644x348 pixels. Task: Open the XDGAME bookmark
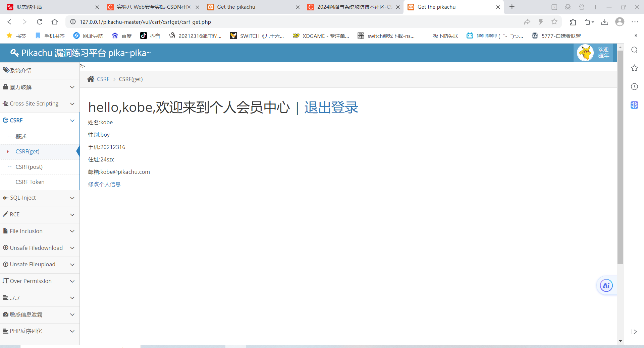[x=321, y=36]
